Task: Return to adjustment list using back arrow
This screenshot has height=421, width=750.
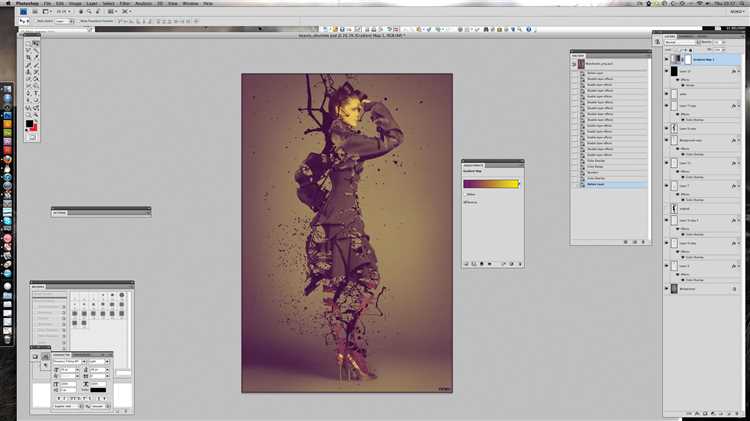Action: pos(466,264)
